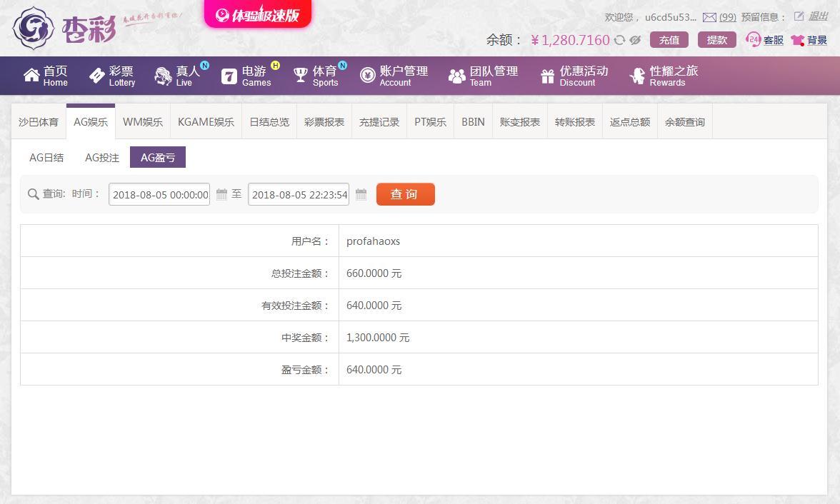Click the 充值 recharge button
The width and height of the screenshot is (840, 504).
(x=669, y=40)
